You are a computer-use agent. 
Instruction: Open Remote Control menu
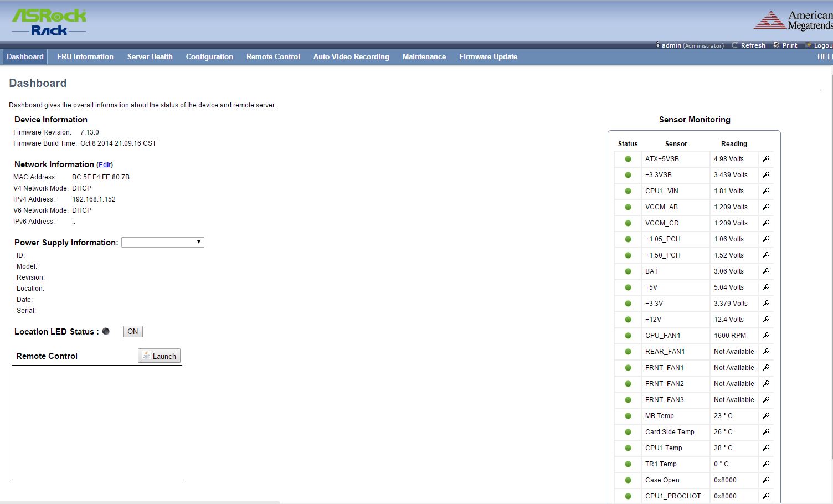click(x=273, y=56)
